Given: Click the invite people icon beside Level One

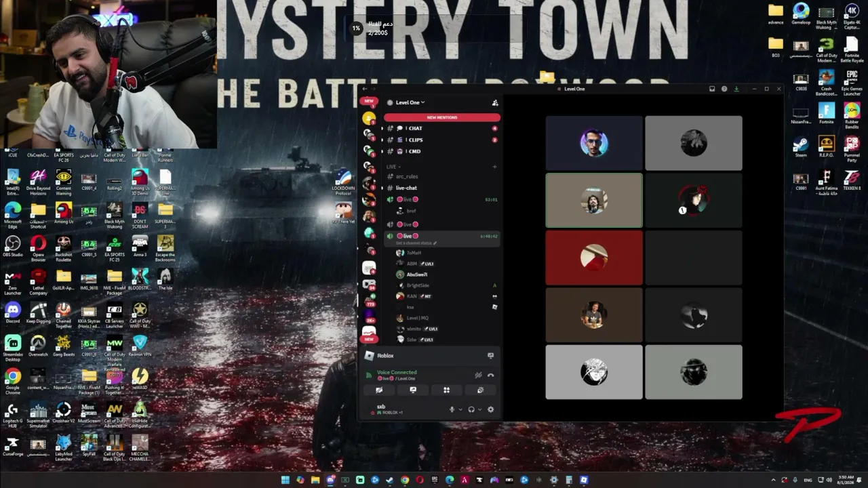Looking at the screenshot, I should [x=495, y=103].
